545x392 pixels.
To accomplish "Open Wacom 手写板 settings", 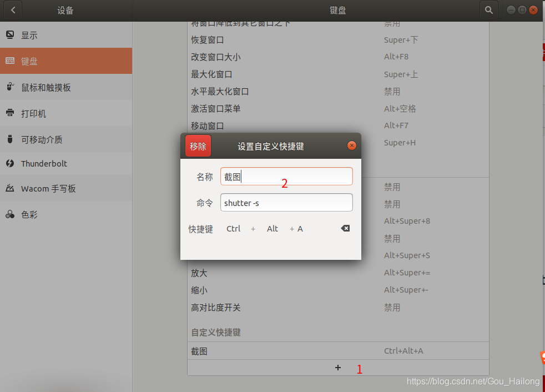I will pos(66,189).
